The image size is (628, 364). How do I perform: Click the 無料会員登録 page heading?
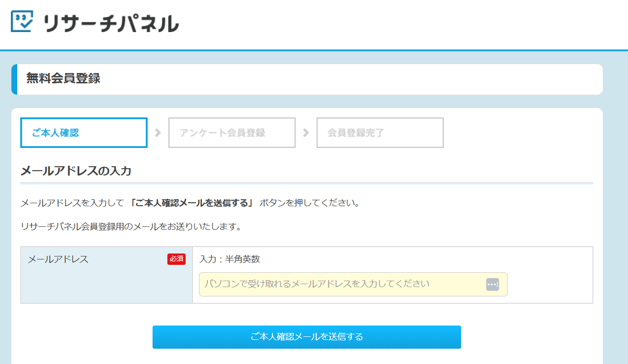[x=63, y=78]
